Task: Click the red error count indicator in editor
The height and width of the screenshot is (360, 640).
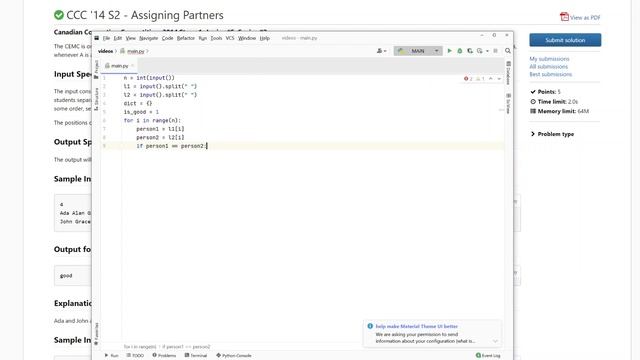Action: tap(468, 79)
